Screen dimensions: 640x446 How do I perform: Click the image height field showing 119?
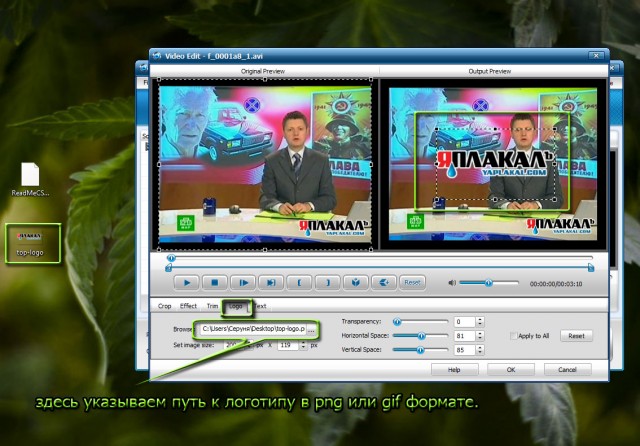pos(288,345)
